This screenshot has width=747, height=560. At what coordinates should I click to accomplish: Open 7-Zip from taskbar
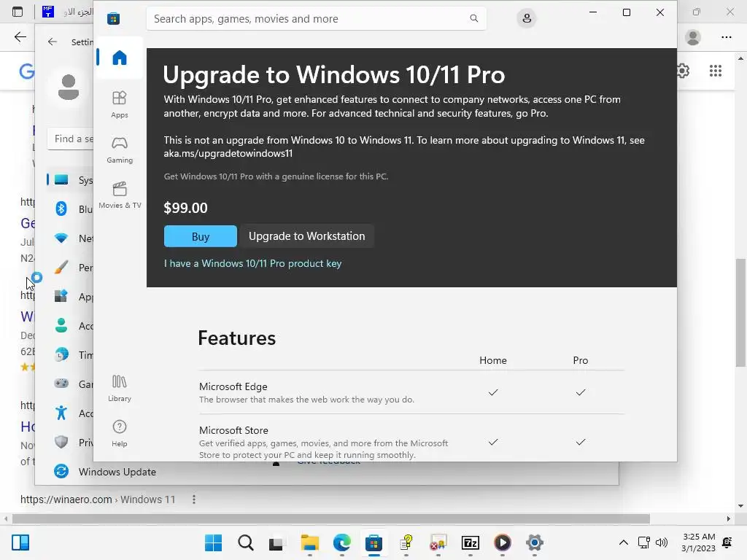471,542
